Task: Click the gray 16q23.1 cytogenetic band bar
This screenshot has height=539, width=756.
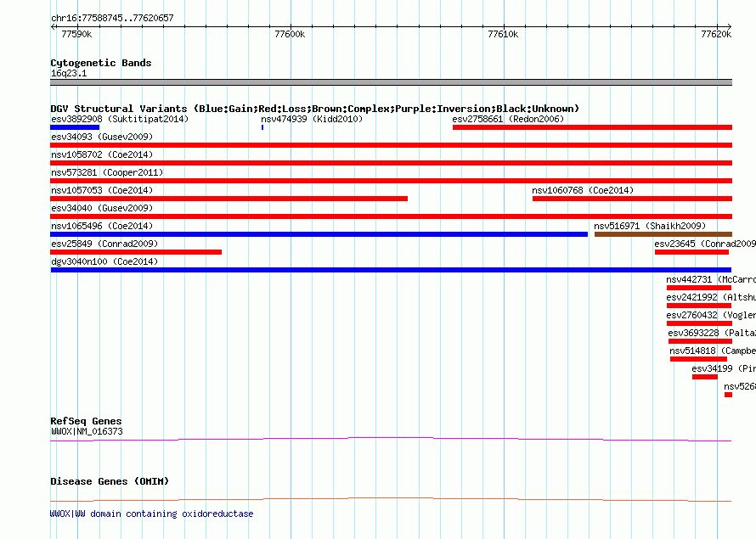Action: (x=391, y=82)
